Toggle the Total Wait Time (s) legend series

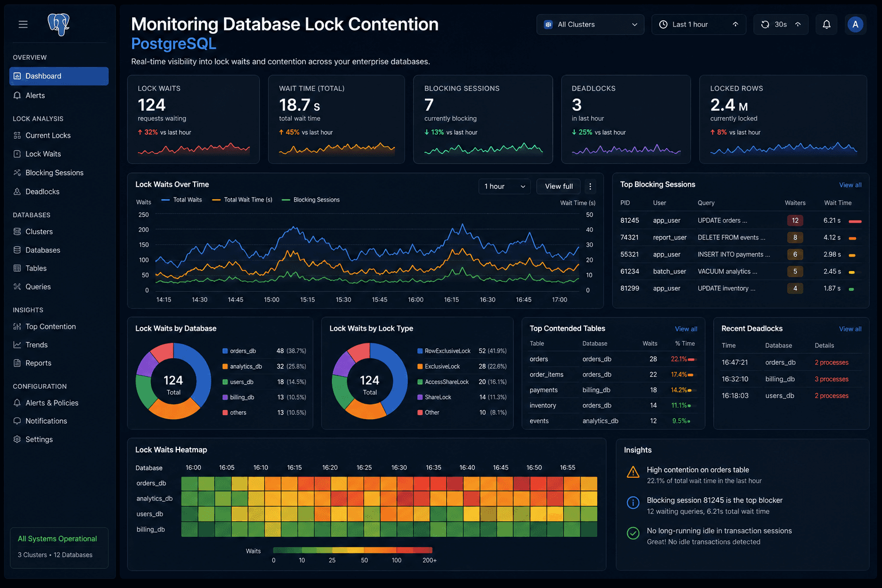(x=242, y=200)
